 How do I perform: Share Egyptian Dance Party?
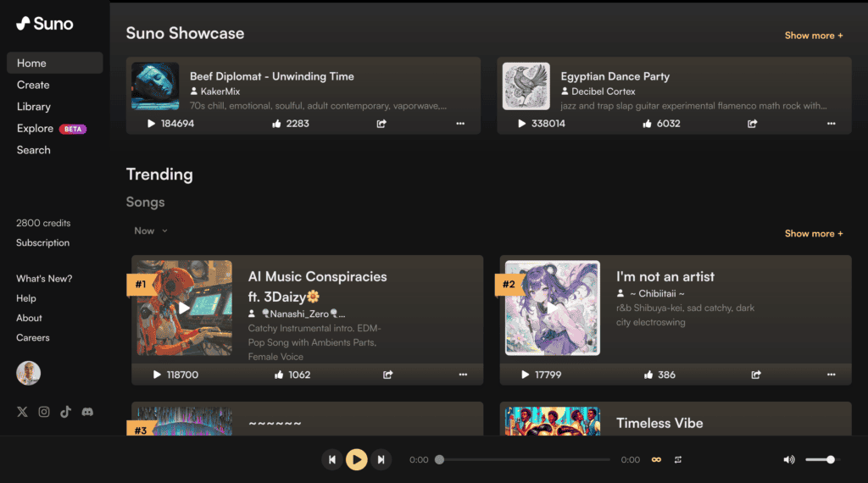753,124
